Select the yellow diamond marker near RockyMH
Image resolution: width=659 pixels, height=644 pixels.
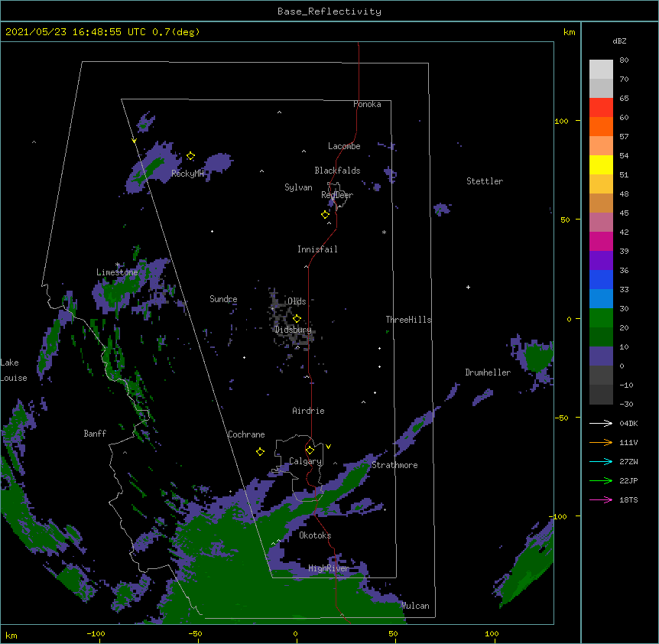click(191, 156)
